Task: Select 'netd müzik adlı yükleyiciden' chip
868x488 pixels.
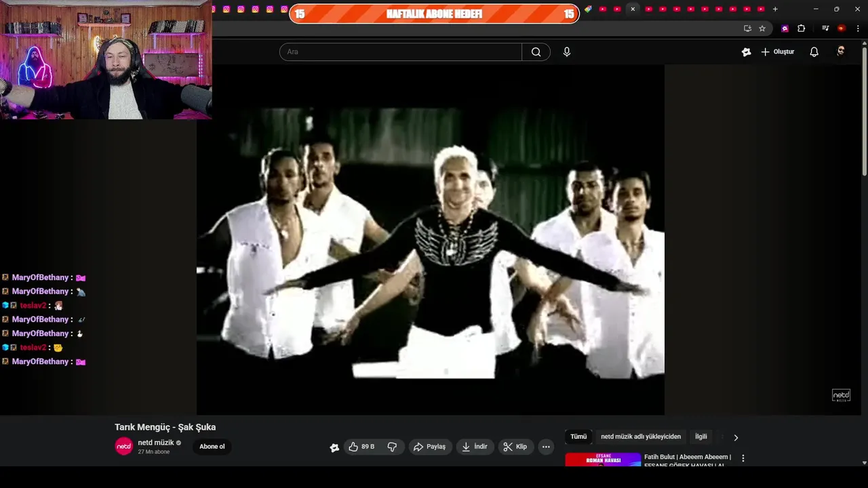Action: (x=641, y=437)
